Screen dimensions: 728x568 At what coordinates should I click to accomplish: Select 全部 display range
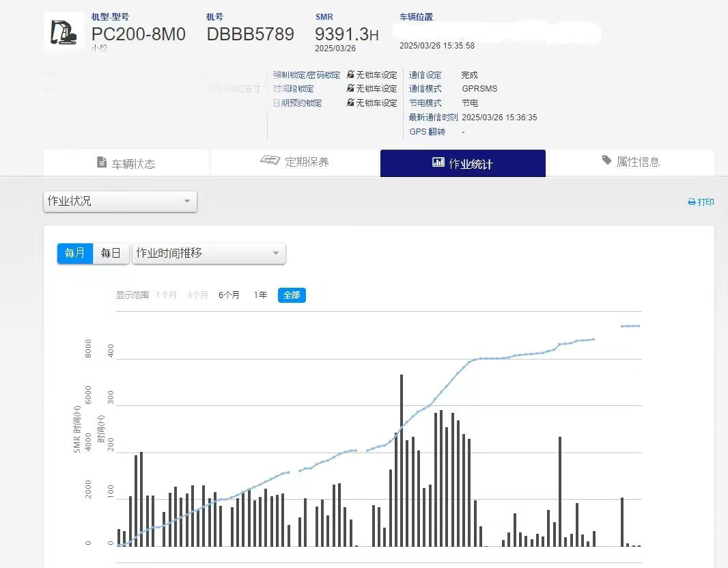[292, 295]
